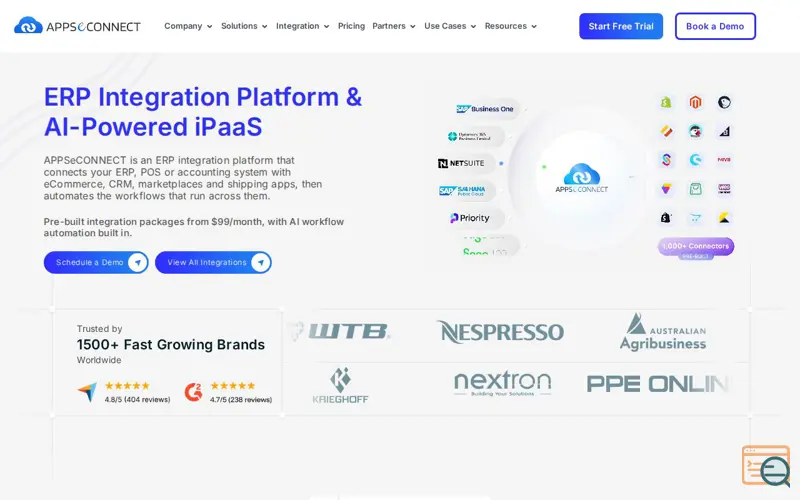
Task: Expand the Partners dropdown menu
Action: (x=394, y=26)
